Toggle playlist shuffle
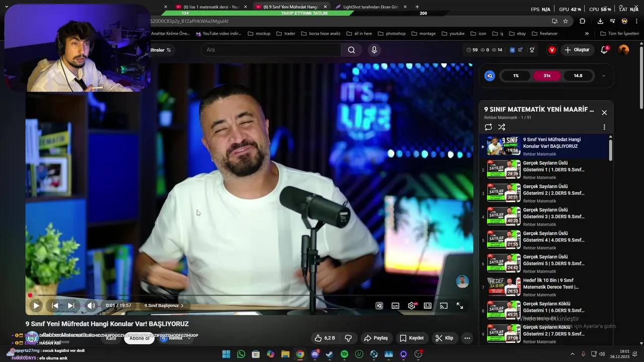Viewport: 644px width, 362px height. point(502,127)
